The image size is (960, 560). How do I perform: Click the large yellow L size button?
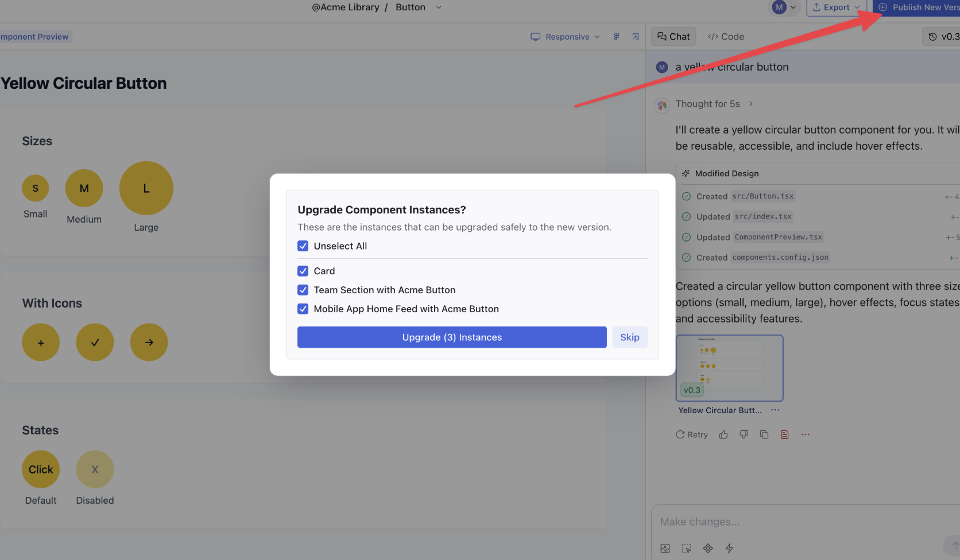point(146,188)
